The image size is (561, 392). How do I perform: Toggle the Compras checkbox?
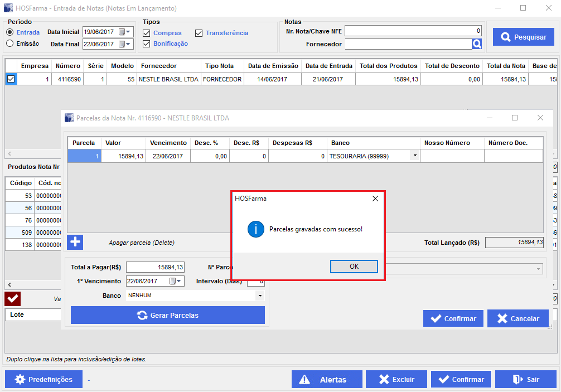147,33
